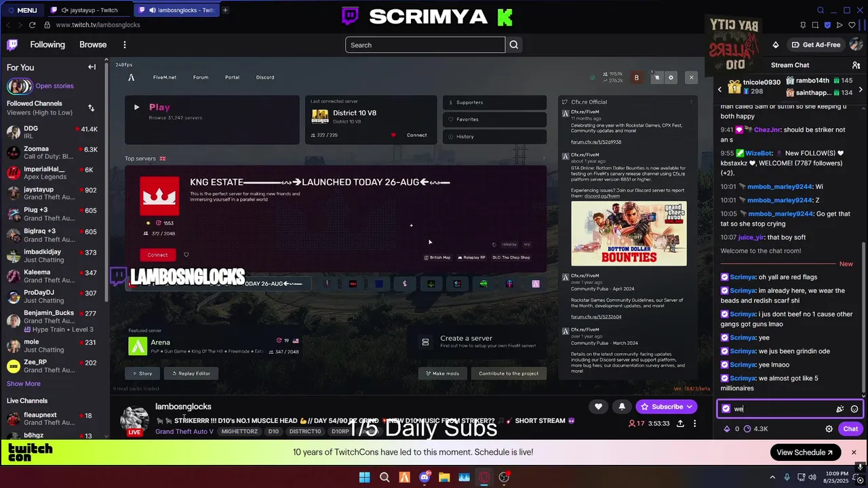Focus the Twitch search field

coord(425,45)
